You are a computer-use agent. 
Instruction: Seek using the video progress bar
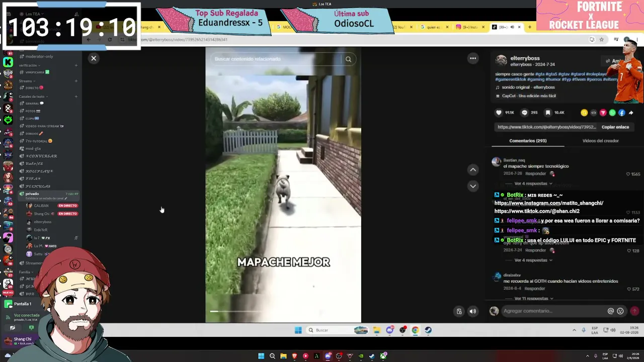coord(283,312)
